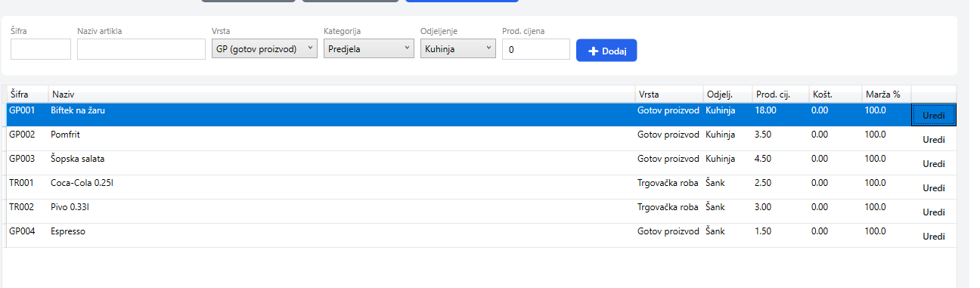This screenshot has width=980, height=288.
Task: Open the Kategorija dropdown showing Predjela
Action: click(x=368, y=49)
